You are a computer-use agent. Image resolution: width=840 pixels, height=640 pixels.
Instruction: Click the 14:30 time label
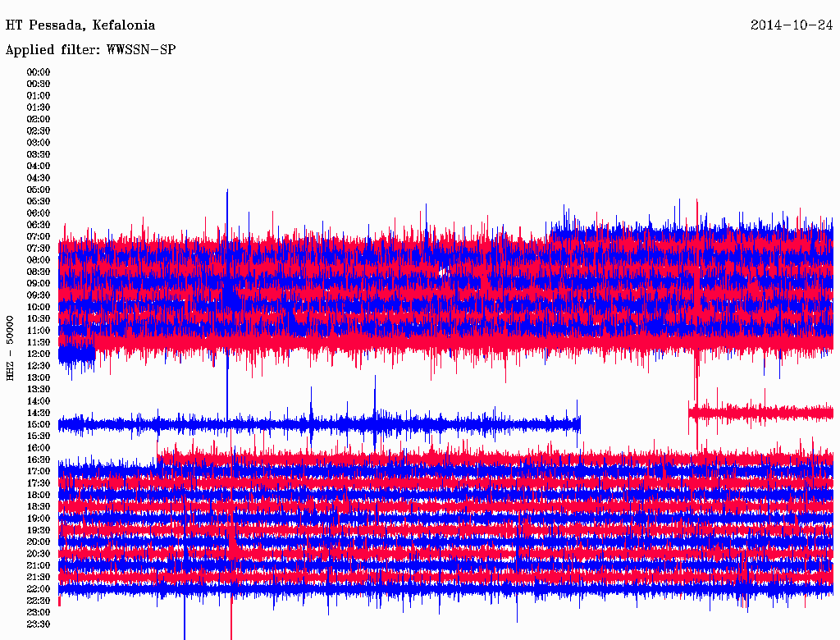point(39,413)
